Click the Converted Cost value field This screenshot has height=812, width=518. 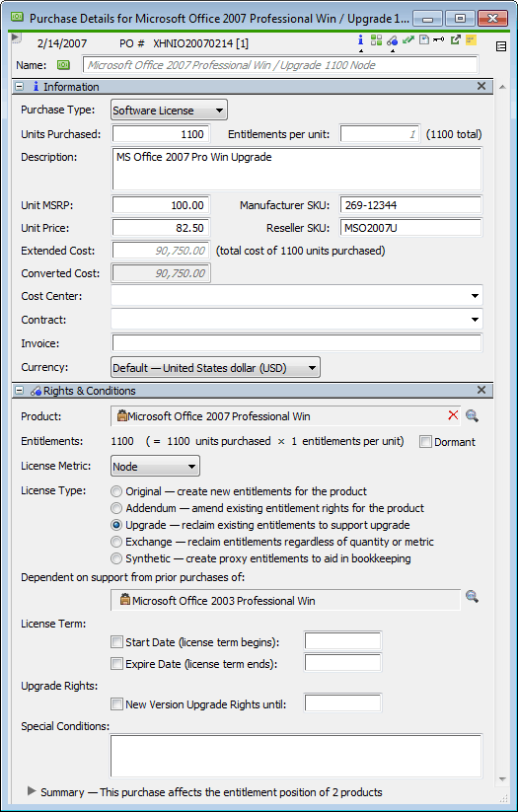click(x=161, y=273)
